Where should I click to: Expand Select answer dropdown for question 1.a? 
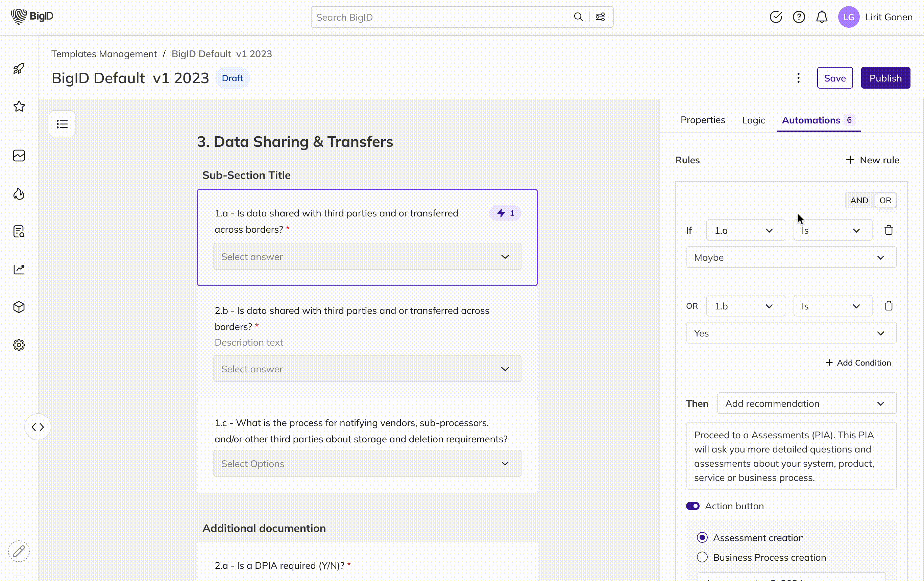[367, 257]
